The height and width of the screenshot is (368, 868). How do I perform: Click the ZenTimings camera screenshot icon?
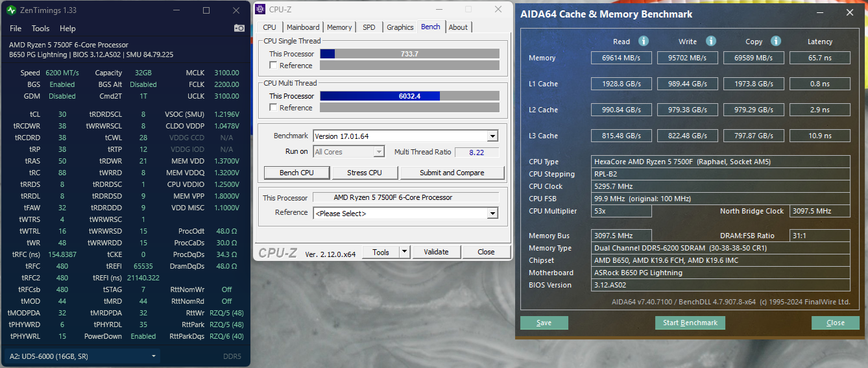click(x=239, y=29)
